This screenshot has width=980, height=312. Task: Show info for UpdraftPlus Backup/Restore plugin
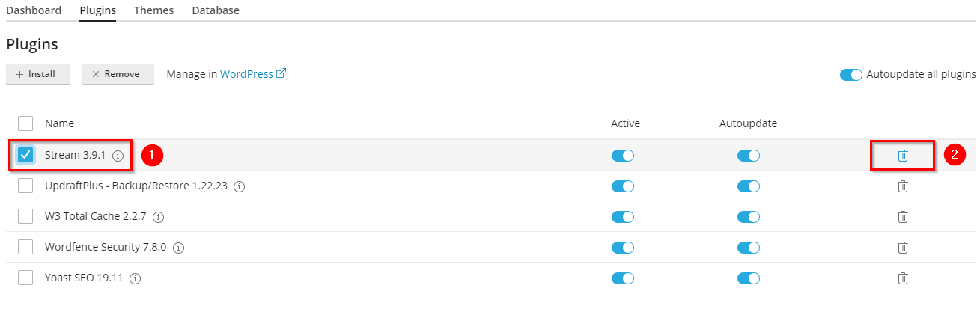[x=240, y=186]
